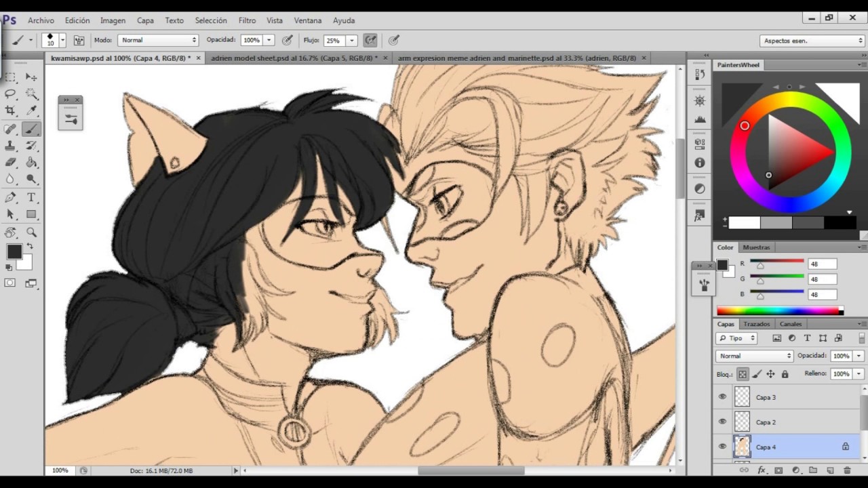Reset default foreground and background colors
Viewport: 868px width, 488px height.
point(9,267)
